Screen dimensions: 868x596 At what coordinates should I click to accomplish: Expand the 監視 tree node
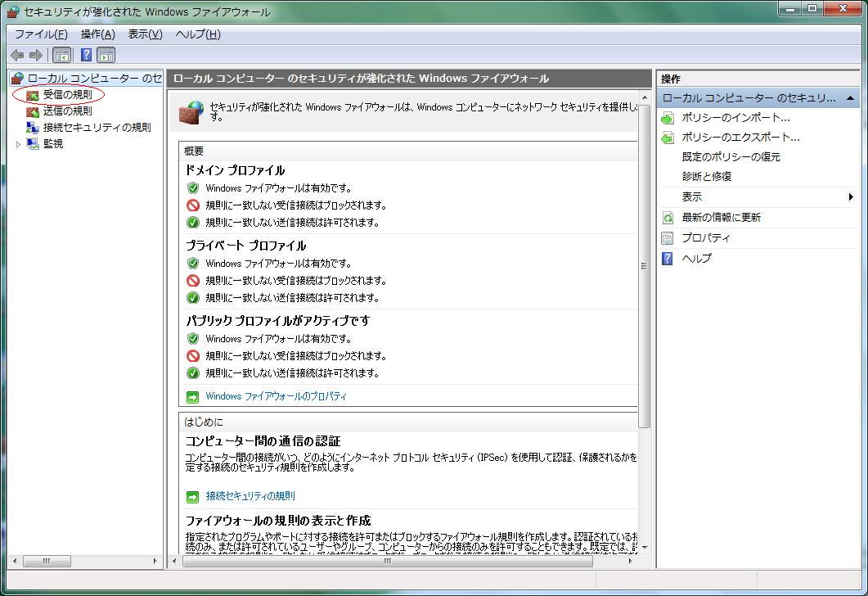tap(19, 144)
